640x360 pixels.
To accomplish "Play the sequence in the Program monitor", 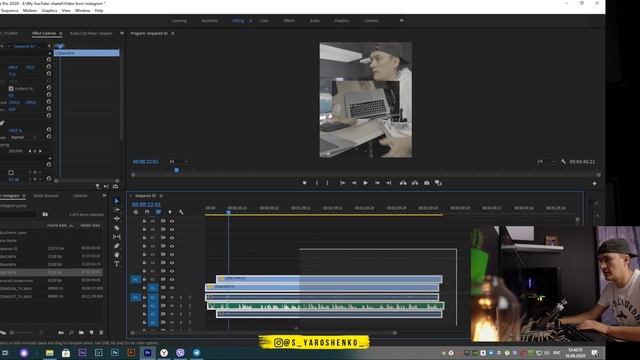I will click(x=365, y=183).
